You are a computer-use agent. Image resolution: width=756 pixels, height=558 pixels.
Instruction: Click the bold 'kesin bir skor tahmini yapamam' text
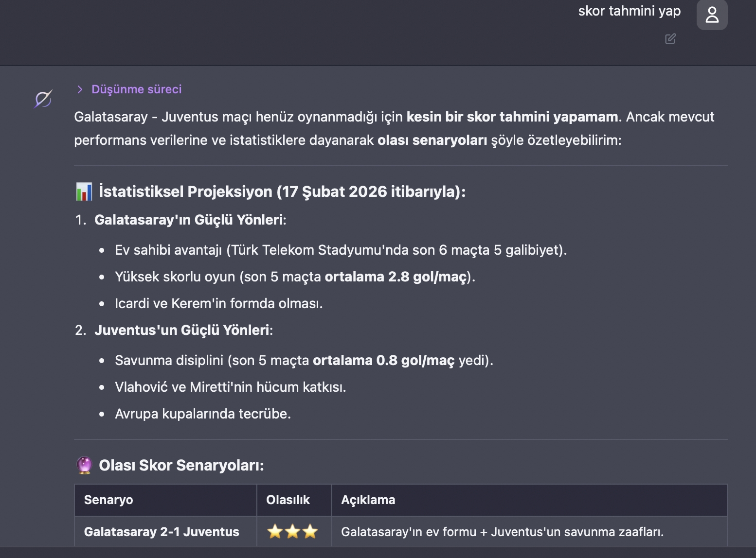(512, 117)
